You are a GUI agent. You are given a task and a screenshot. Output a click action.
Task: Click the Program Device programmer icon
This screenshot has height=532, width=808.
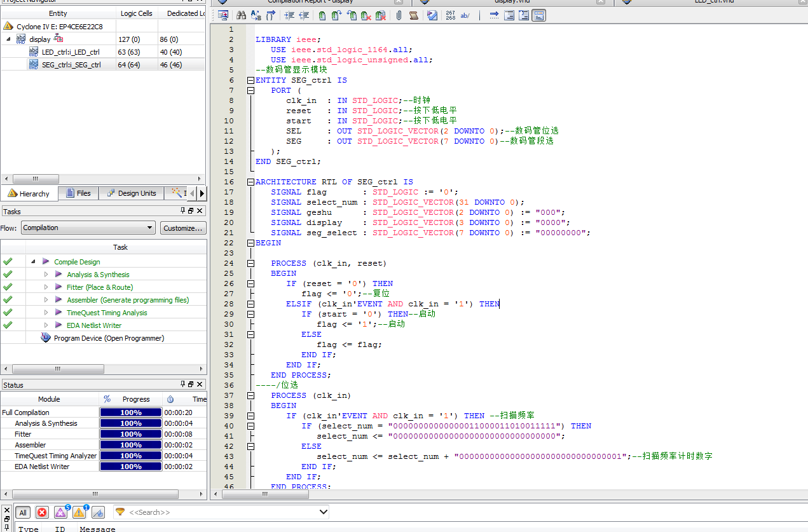(46, 338)
